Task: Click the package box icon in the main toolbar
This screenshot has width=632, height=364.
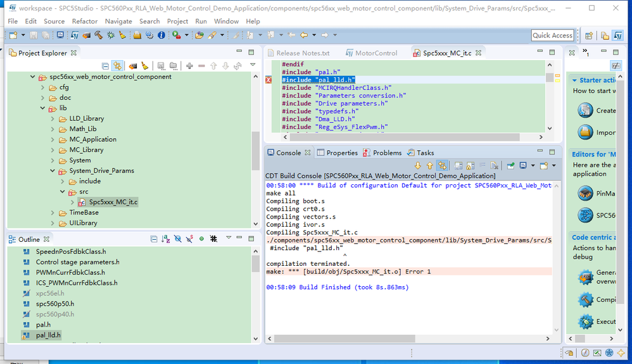Action: [137, 35]
